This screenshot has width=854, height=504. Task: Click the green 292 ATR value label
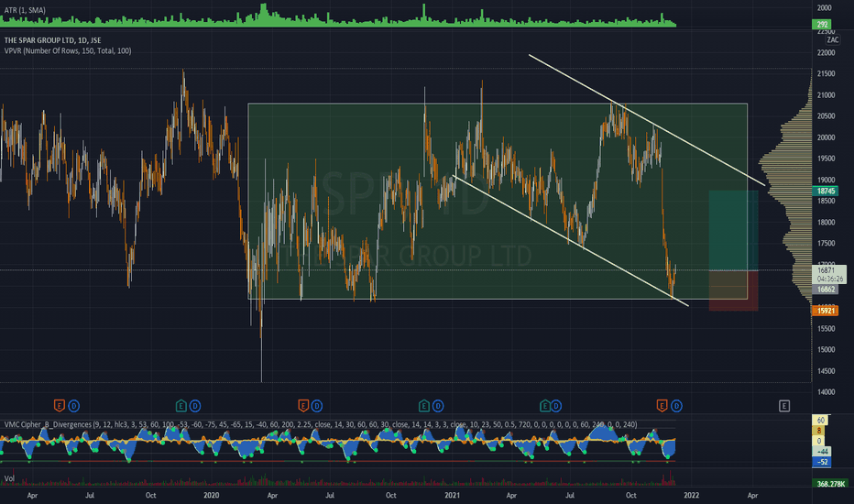[822, 24]
